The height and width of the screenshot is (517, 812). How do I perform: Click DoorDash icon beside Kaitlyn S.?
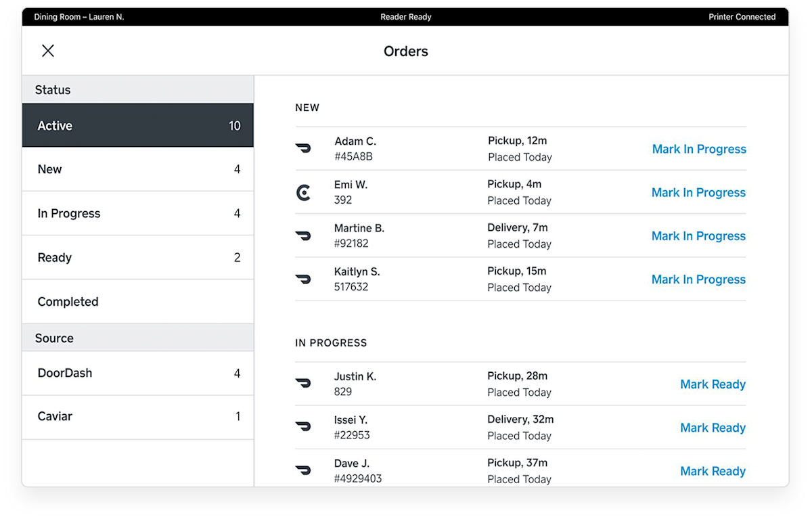tap(303, 279)
